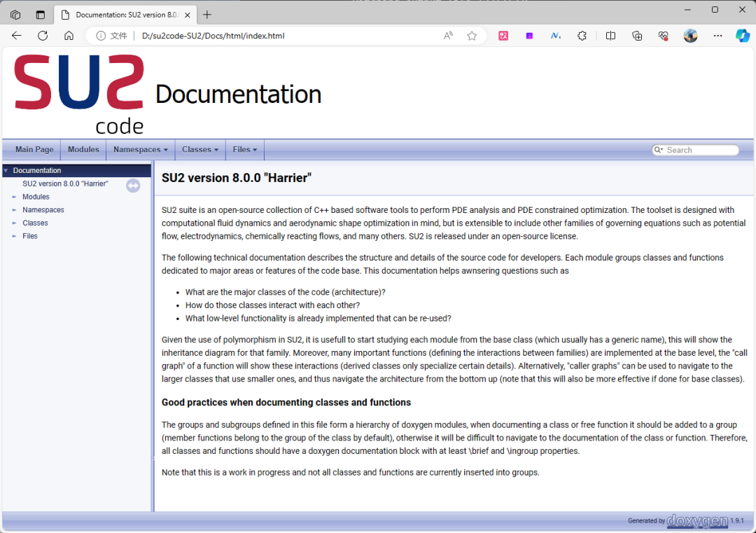Focus the Search input field
The height and width of the screenshot is (533, 756).
[x=701, y=150]
